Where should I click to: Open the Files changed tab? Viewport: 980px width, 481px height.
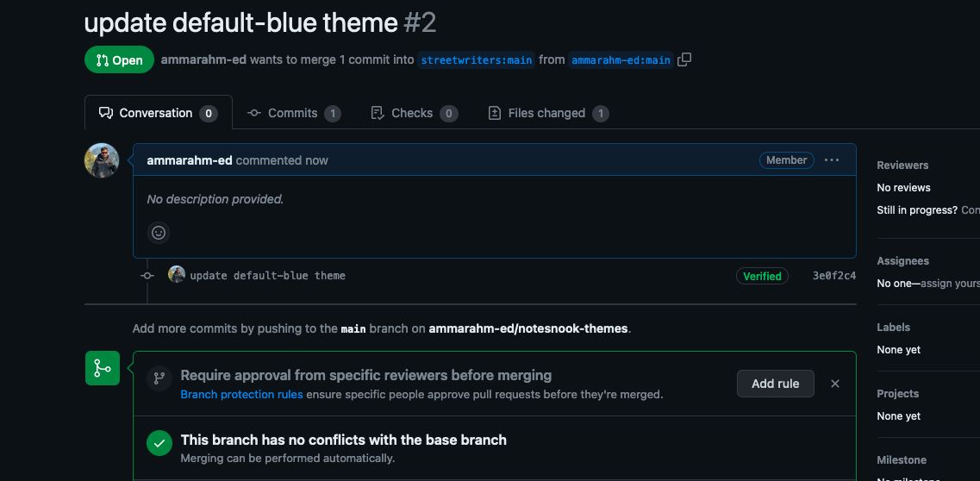[547, 113]
